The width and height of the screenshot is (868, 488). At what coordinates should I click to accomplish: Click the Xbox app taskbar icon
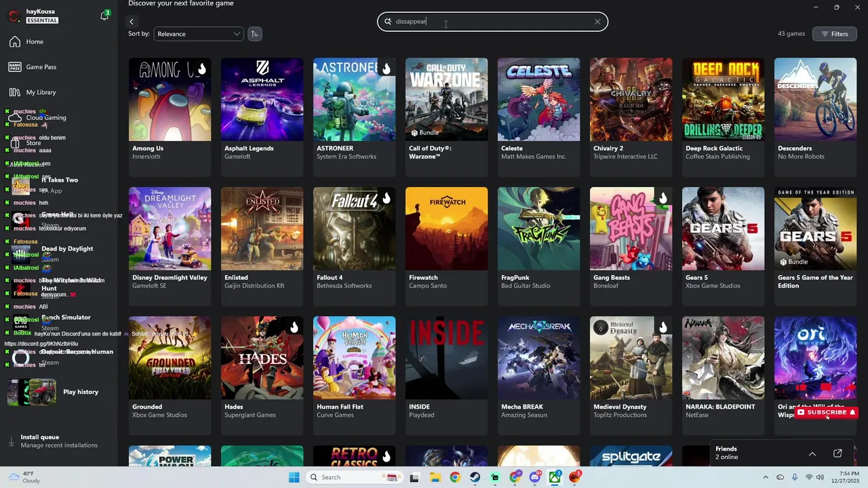[555, 477]
